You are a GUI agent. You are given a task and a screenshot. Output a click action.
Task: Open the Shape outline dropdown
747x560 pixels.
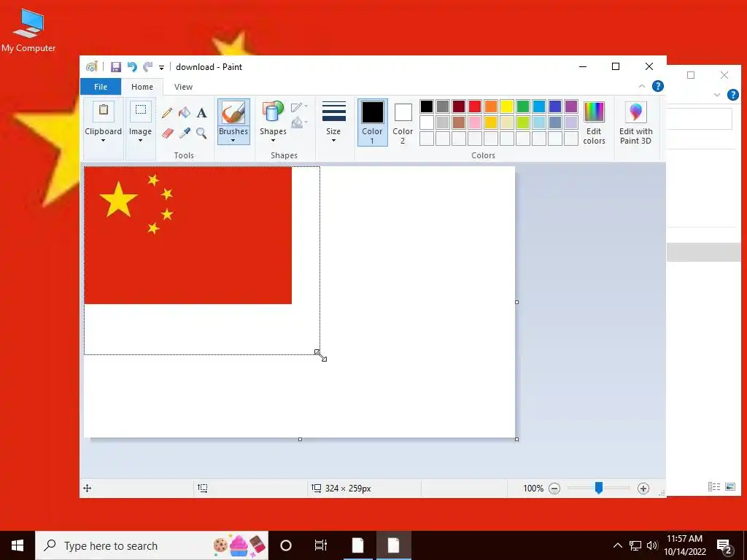[299, 107]
